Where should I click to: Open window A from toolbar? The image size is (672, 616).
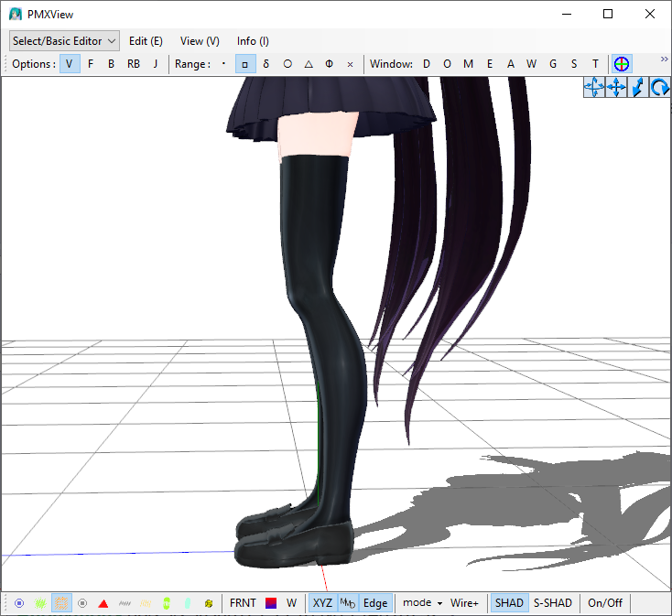point(511,64)
